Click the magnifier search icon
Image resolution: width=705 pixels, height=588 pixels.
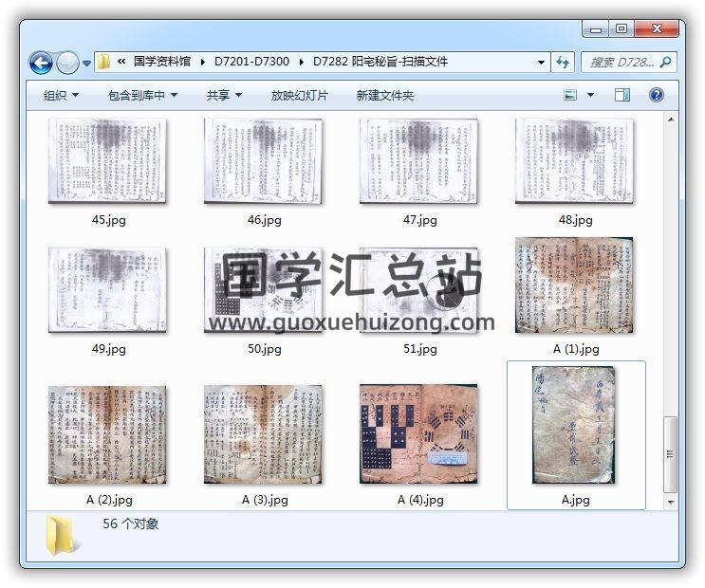tap(665, 62)
